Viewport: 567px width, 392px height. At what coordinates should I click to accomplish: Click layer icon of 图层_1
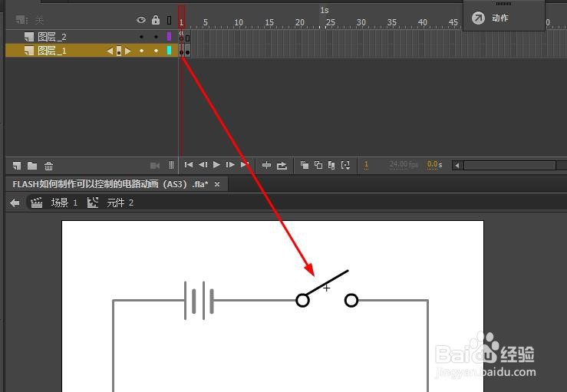click(x=29, y=51)
